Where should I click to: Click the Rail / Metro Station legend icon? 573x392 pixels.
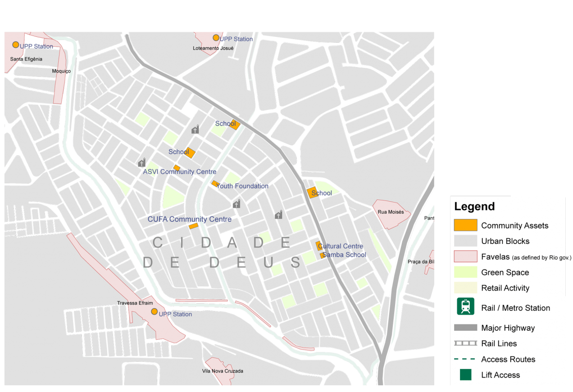465,306
